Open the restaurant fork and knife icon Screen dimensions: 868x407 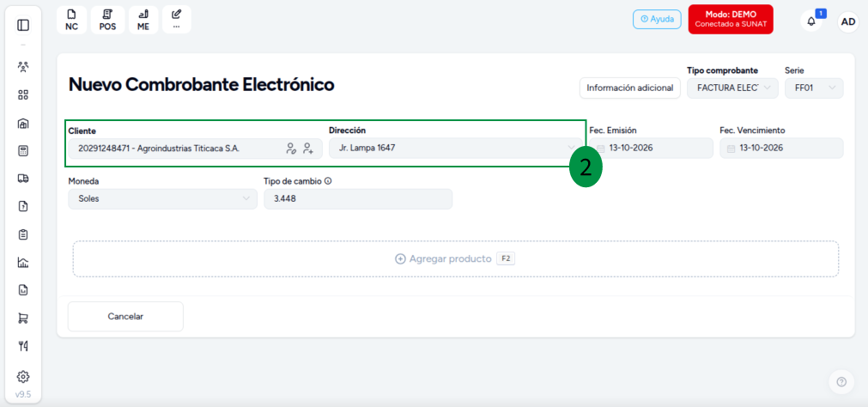[x=22, y=346]
